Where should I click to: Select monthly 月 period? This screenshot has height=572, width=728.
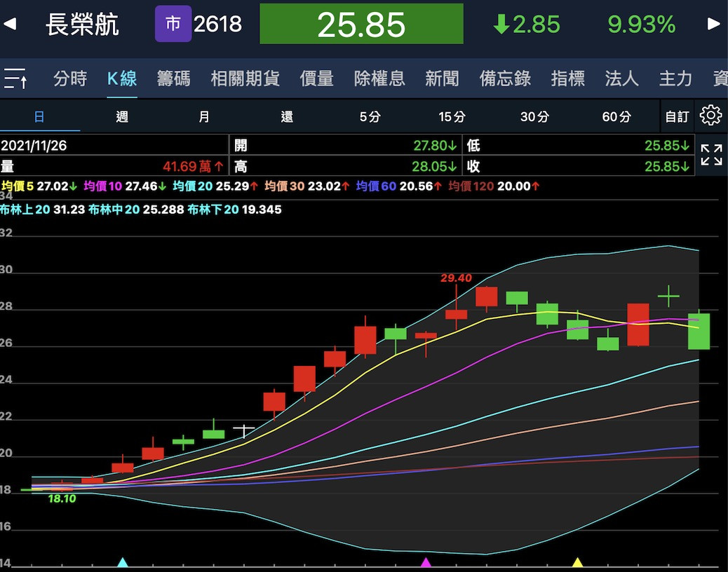(x=204, y=116)
